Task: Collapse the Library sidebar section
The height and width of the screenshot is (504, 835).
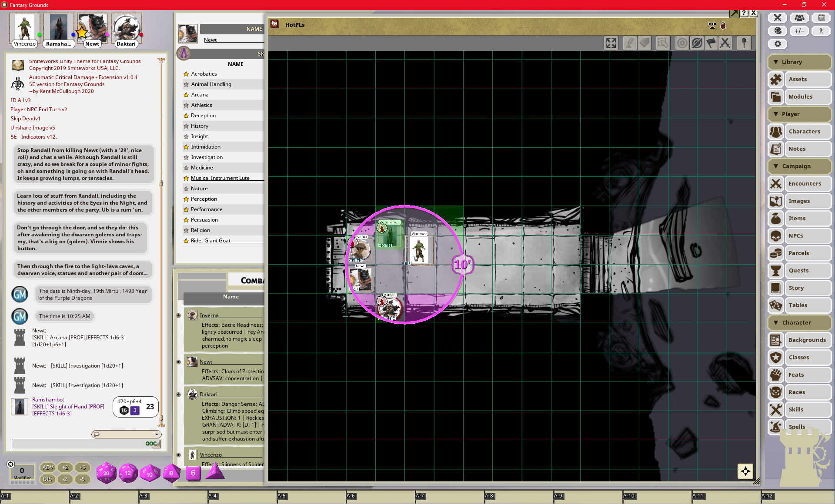Action: click(799, 62)
